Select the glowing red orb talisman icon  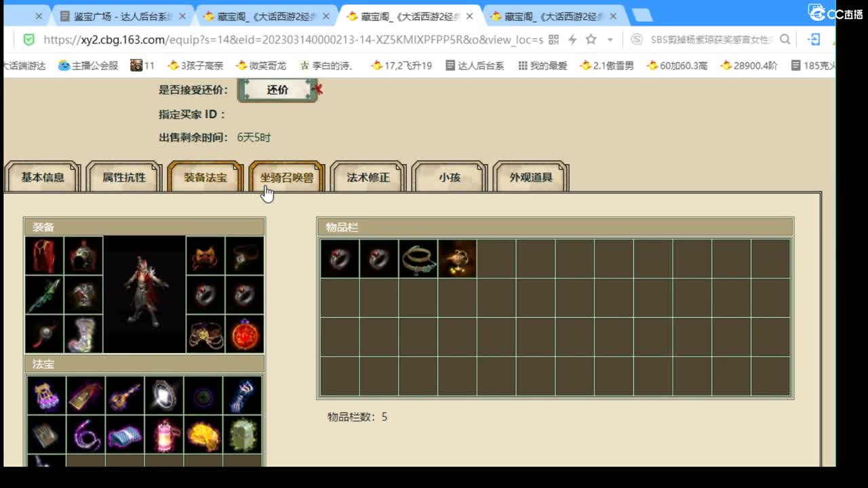pos(244,334)
